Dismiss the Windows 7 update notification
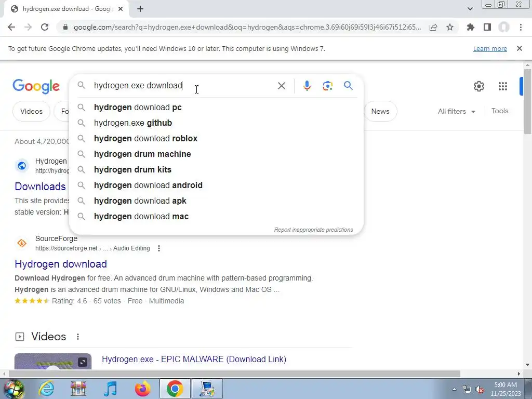The image size is (532, 399). coord(520,48)
